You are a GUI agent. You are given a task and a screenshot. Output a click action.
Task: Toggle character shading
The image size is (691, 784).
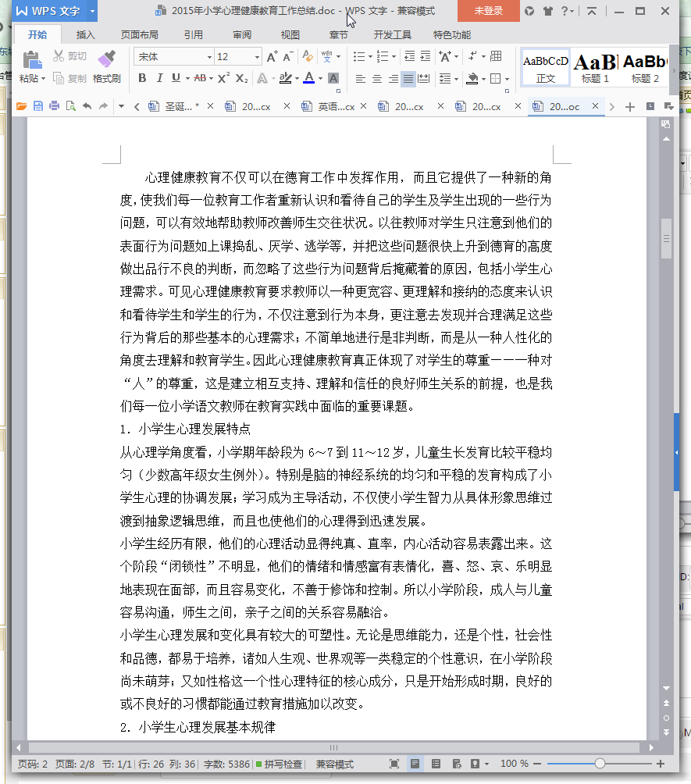333,78
